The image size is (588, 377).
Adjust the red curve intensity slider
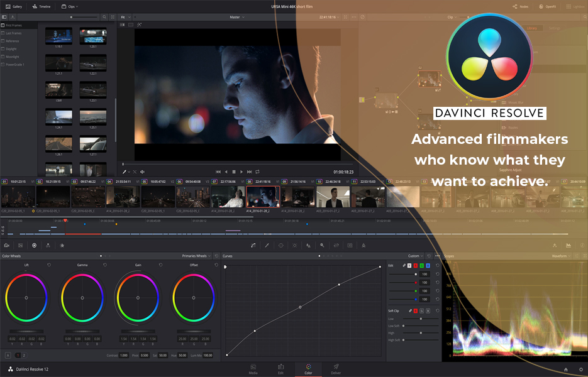click(404, 283)
